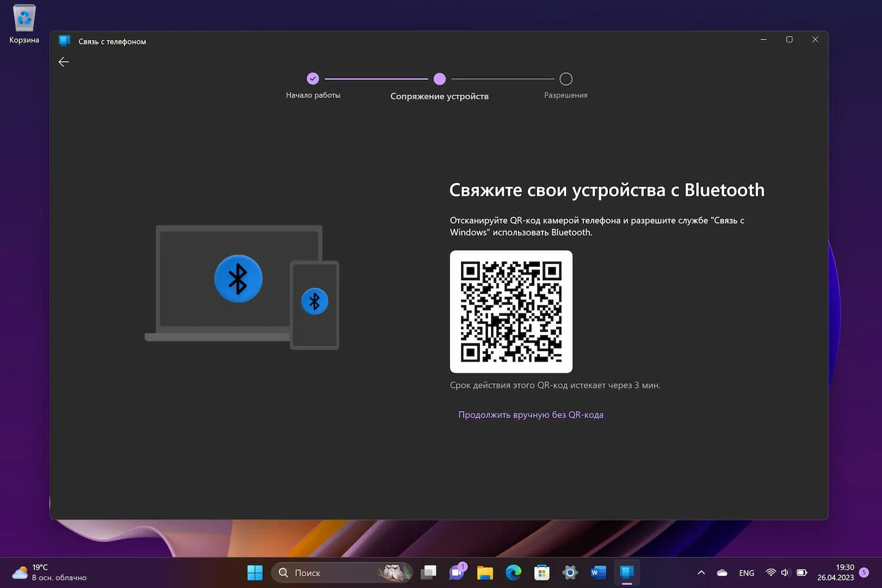Open the Windows Start menu
The height and width of the screenshot is (588, 882).
pos(255,572)
